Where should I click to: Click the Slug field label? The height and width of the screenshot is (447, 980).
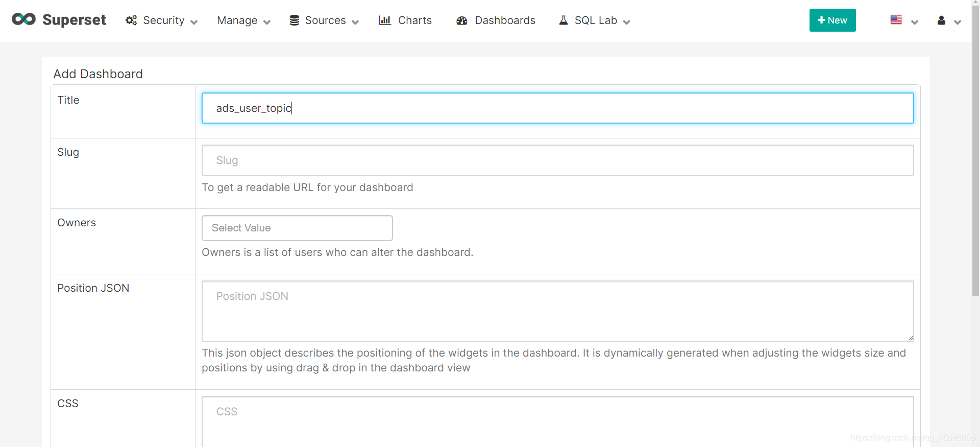coord(68,152)
